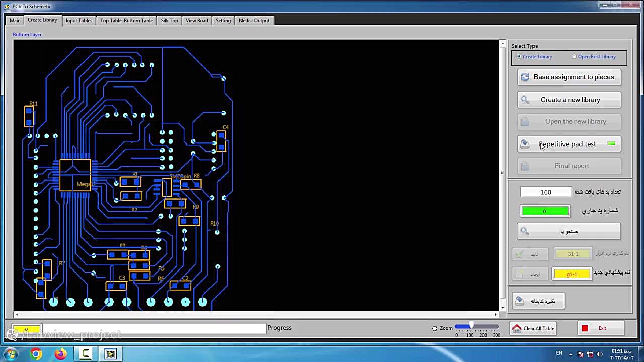Toggle the Zoom radio indicator

pyautogui.click(x=435, y=328)
